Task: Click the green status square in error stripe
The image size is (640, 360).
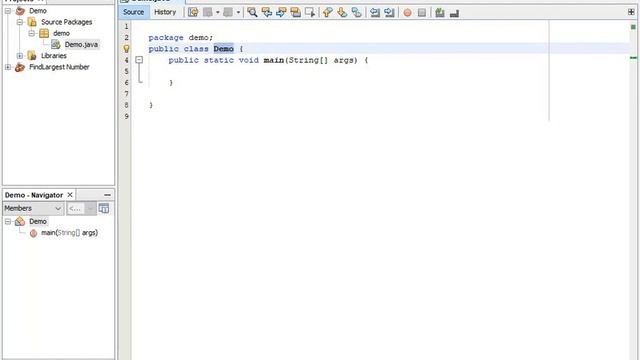Action: point(633,27)
